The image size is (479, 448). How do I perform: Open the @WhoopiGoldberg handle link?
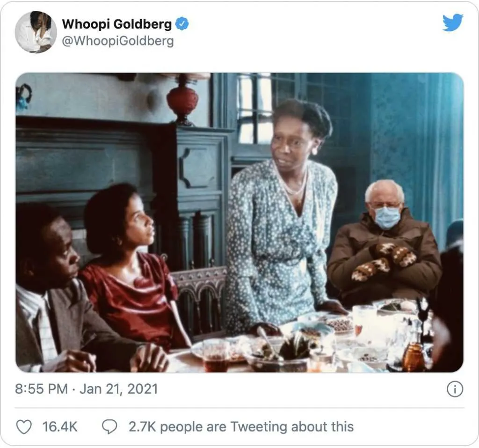pyautogui.click(x=118, y=41)
